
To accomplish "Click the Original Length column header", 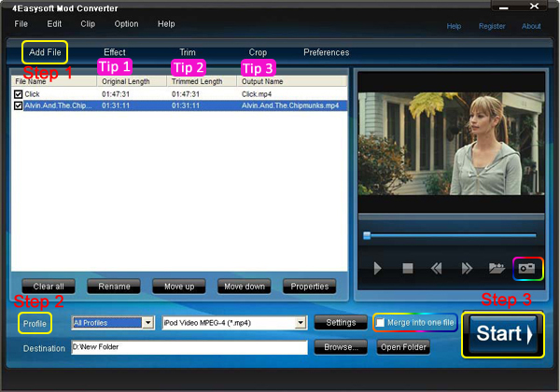I will (132, 81).
